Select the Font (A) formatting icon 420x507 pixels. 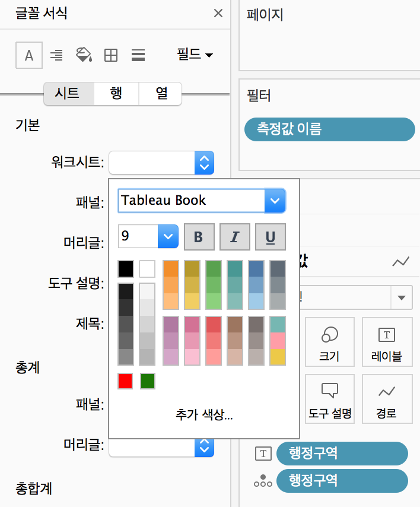click(29, 55)
